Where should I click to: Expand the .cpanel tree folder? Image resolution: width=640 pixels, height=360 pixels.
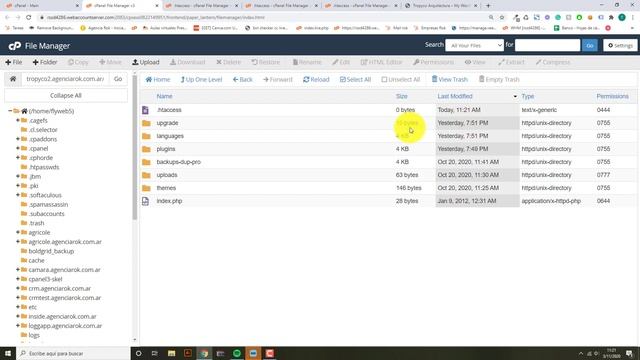(x=18, y=148)
